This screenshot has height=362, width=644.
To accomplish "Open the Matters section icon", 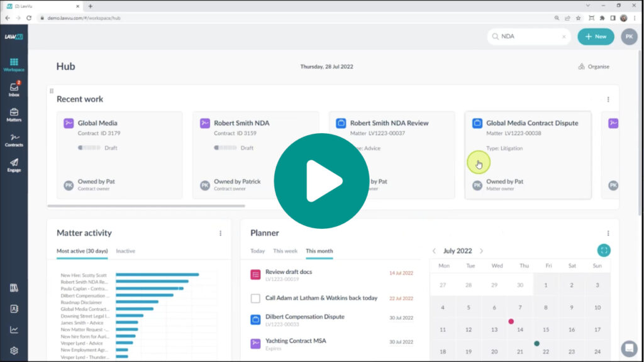I will click(x=14, y=114).
